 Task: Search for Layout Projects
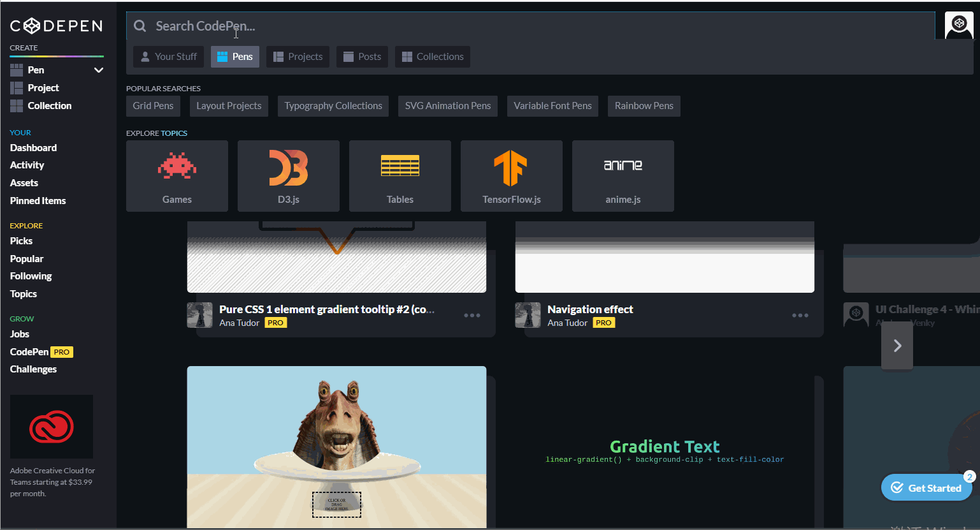(x=229, y=106)
